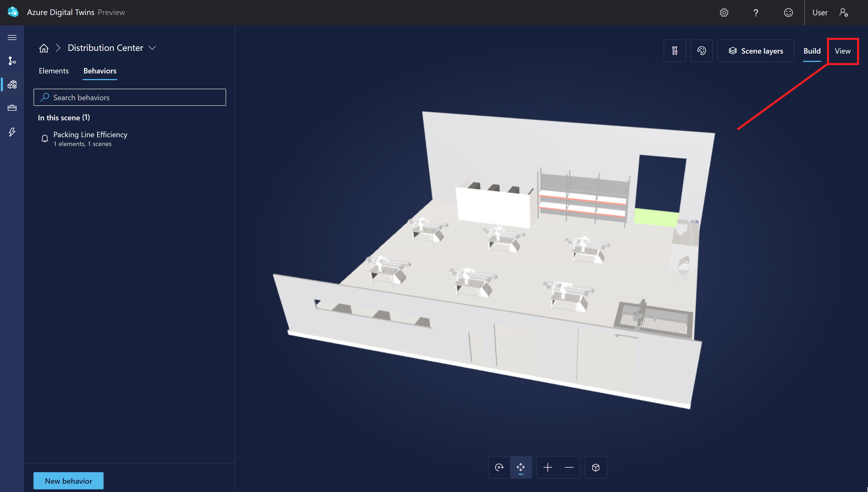Navigate home using the breadcrumb house icon
This screenshot has width=868, height=492.
click(44, 48)
